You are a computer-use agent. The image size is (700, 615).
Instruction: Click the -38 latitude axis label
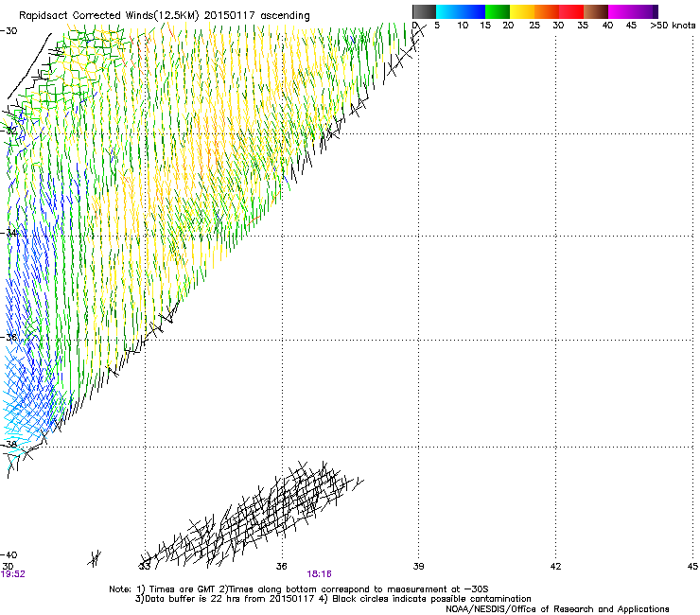9,445
